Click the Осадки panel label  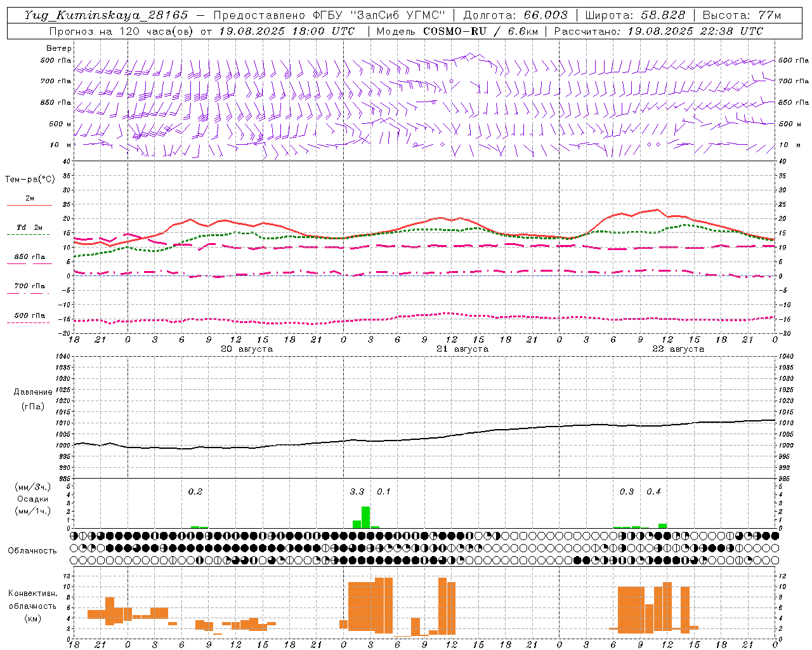tap(33, 499)
